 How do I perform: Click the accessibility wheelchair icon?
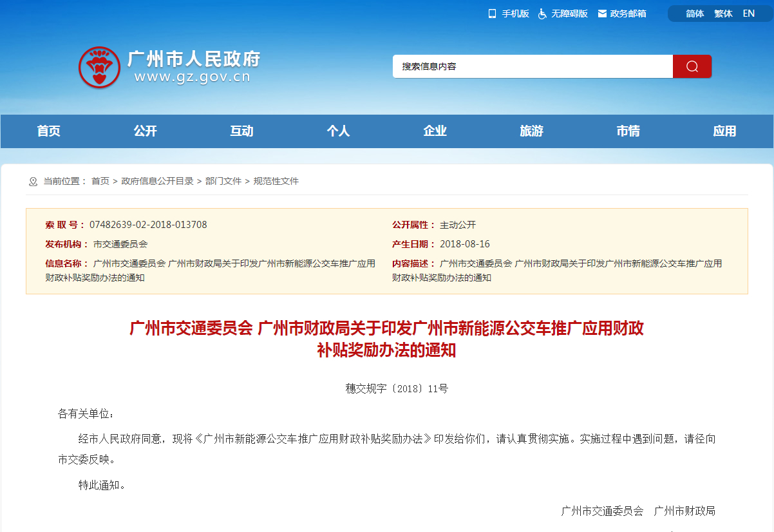coord(542,14)
